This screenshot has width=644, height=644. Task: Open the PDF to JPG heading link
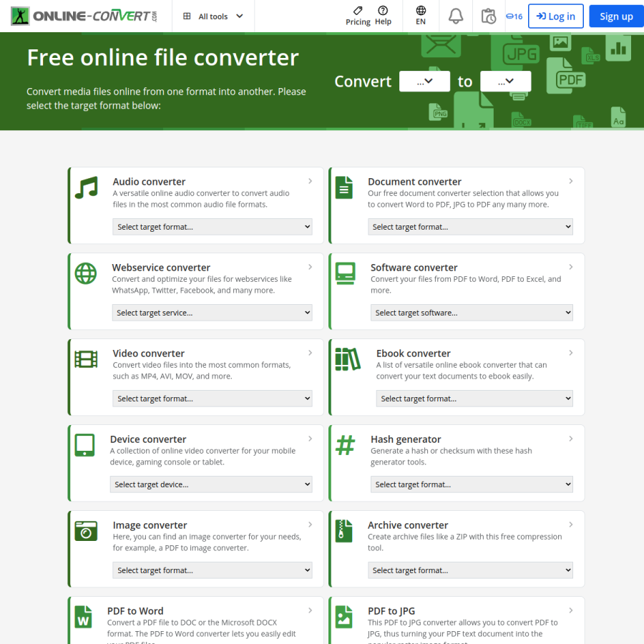click(391, 611)
